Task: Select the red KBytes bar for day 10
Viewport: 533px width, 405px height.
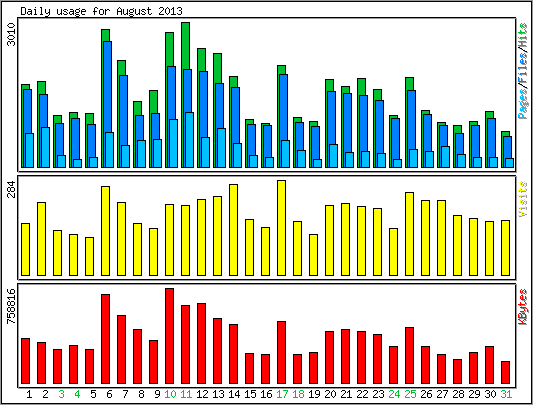Action: coord(170,336)
